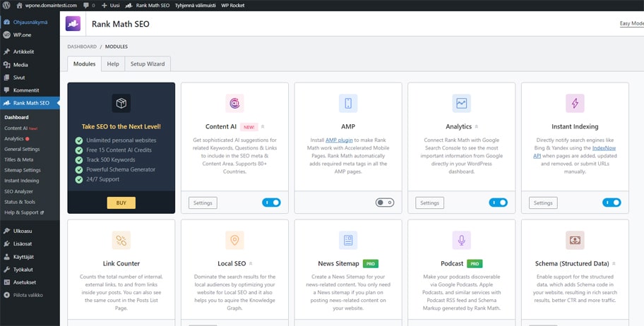The height and width of the screenshot is (326, 644).
Task: Click the Link Counter module icon
Action: [x=121, y=241]
